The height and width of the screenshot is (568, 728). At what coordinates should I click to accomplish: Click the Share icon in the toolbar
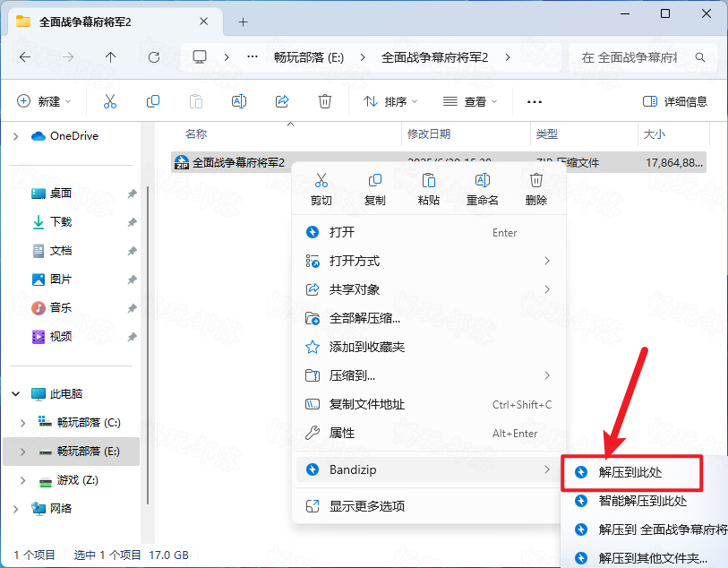(x=282, y=101)
